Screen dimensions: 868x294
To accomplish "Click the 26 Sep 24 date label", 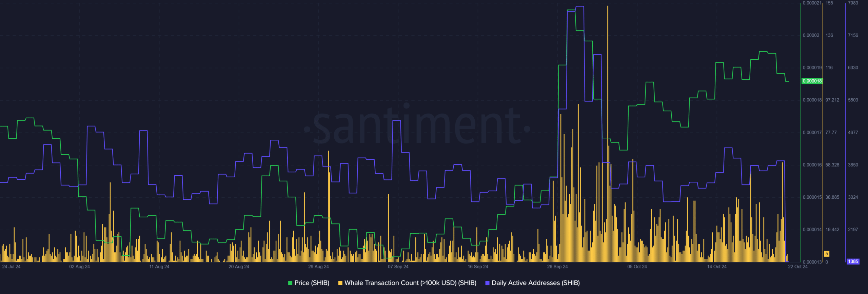I will tap(557, 267).
